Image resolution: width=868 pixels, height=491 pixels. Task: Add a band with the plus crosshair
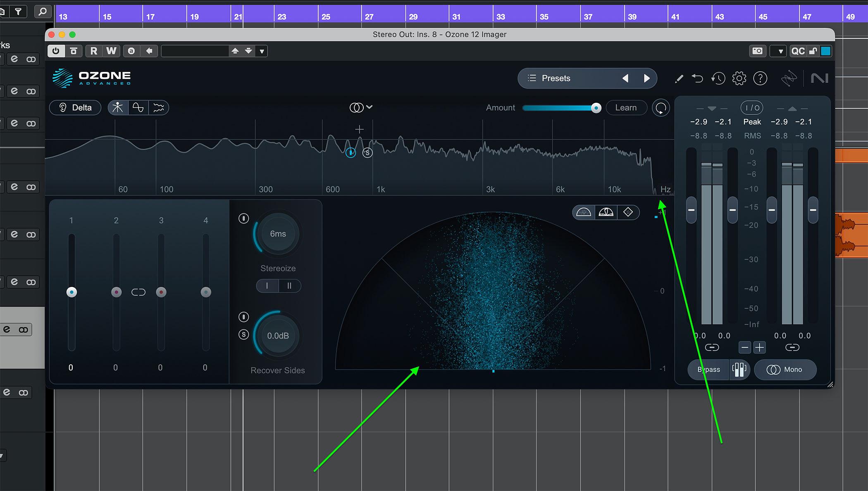[359, 129]
